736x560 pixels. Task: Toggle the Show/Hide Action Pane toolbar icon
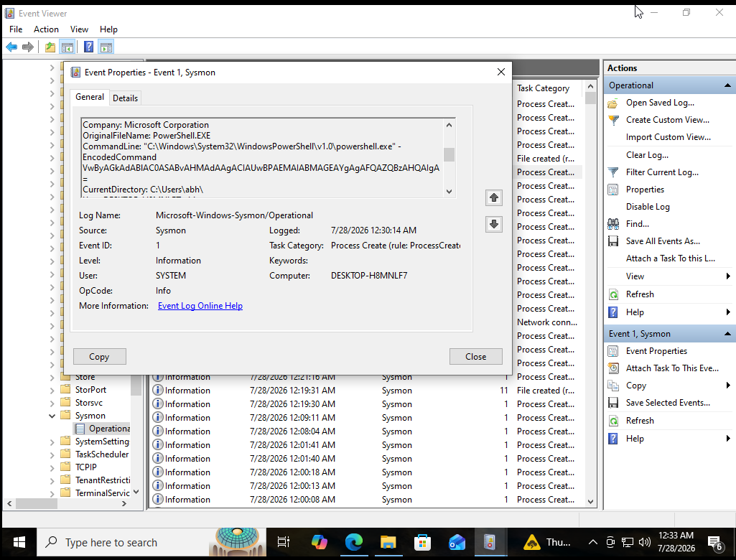pos(106,47)
